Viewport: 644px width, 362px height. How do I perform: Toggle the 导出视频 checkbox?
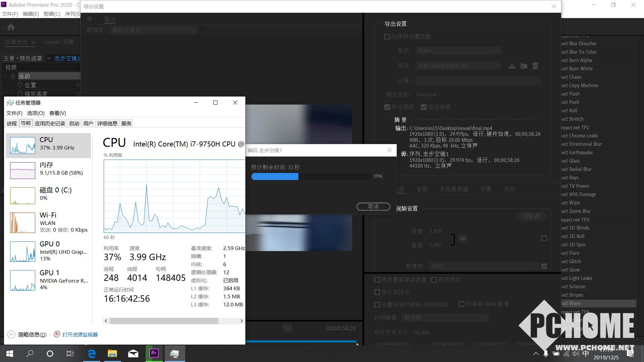tap(387, 107)
